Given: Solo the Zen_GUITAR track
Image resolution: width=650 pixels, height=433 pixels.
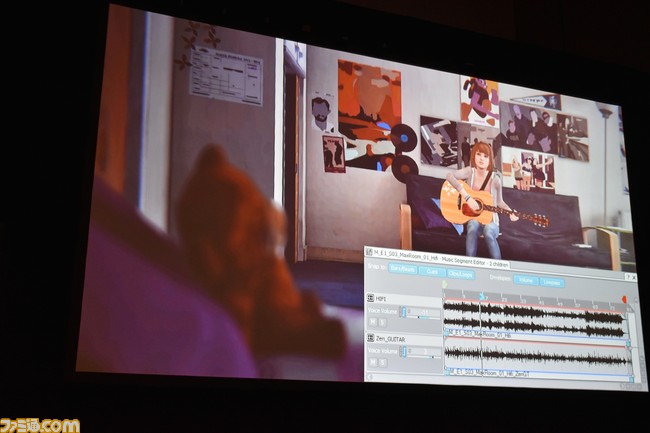Looking at the screenshot, I should click(383, 363).
